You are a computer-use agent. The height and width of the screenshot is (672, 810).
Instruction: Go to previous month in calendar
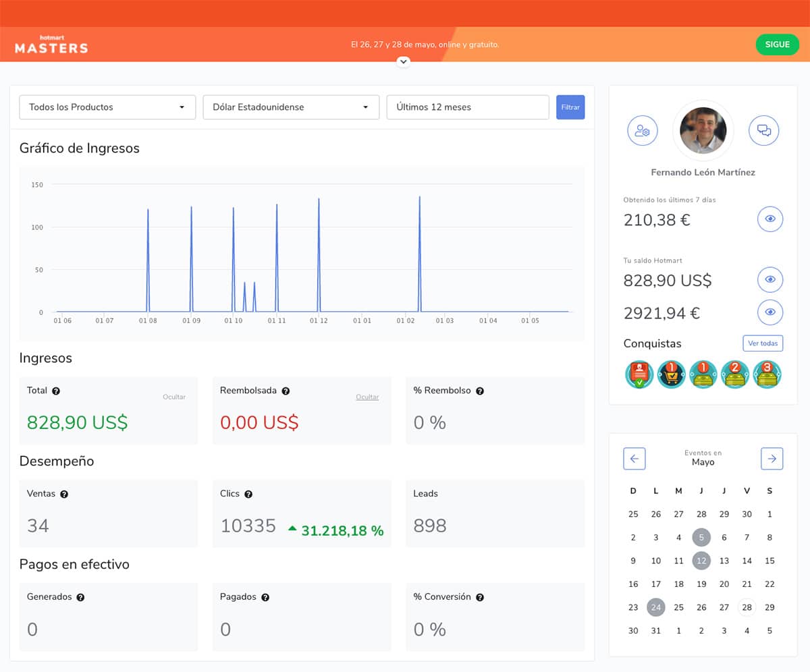coord(634,459)
